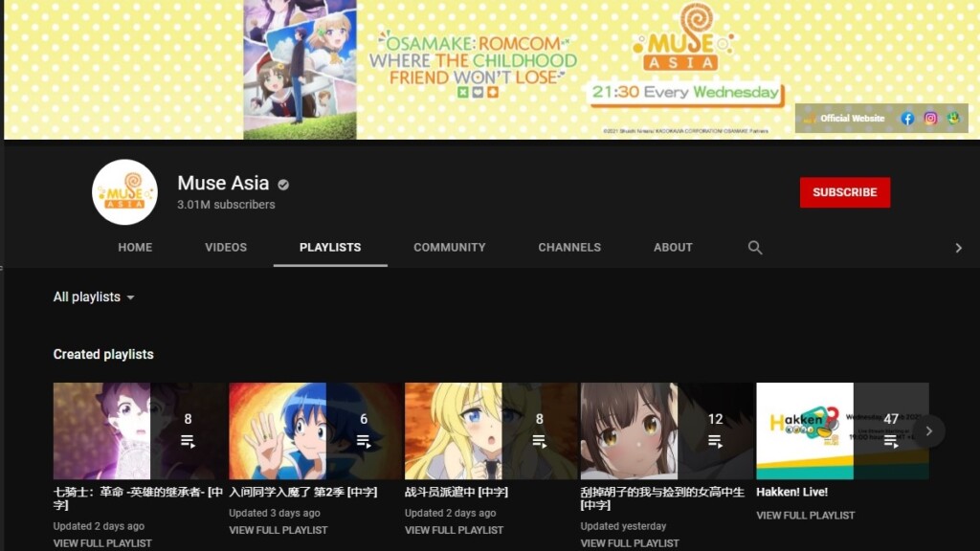Click the Updated yesterday label
Screen dimensions: 980x551
[x=623, y=526]
